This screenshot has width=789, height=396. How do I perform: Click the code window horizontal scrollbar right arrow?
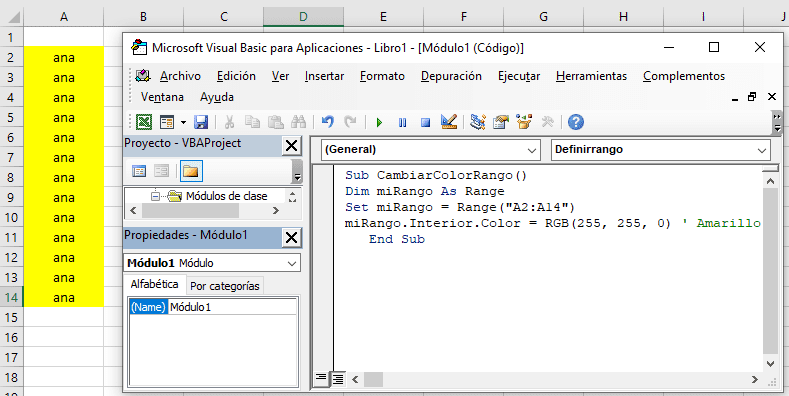(x=755, y=379)
